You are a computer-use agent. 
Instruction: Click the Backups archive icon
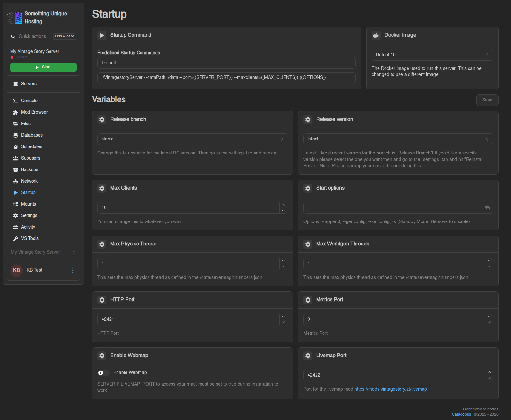tap(15, 170)
